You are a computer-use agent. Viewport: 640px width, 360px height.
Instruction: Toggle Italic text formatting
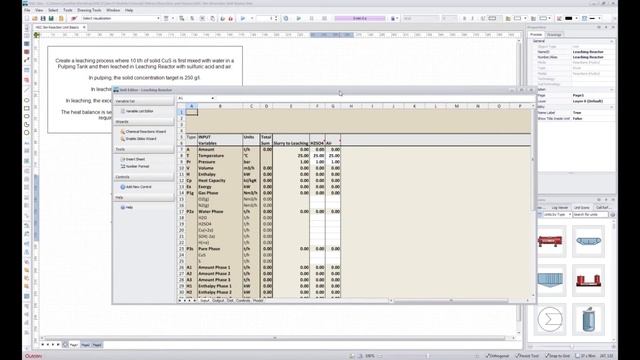coord(473,18)
